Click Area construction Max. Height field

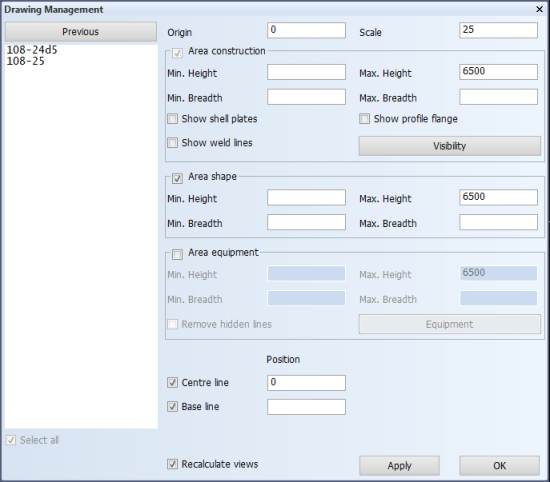tap(498, 72)
